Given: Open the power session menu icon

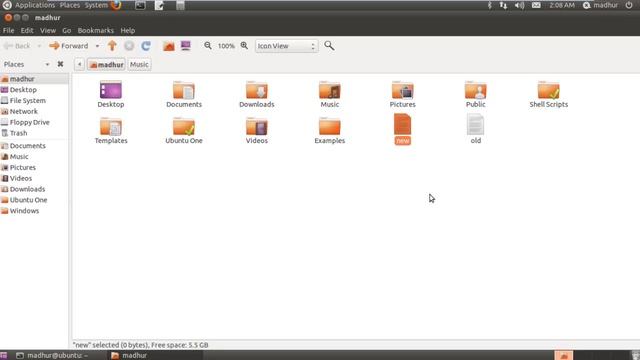Looking at the screenshot, I should point(629,5).
